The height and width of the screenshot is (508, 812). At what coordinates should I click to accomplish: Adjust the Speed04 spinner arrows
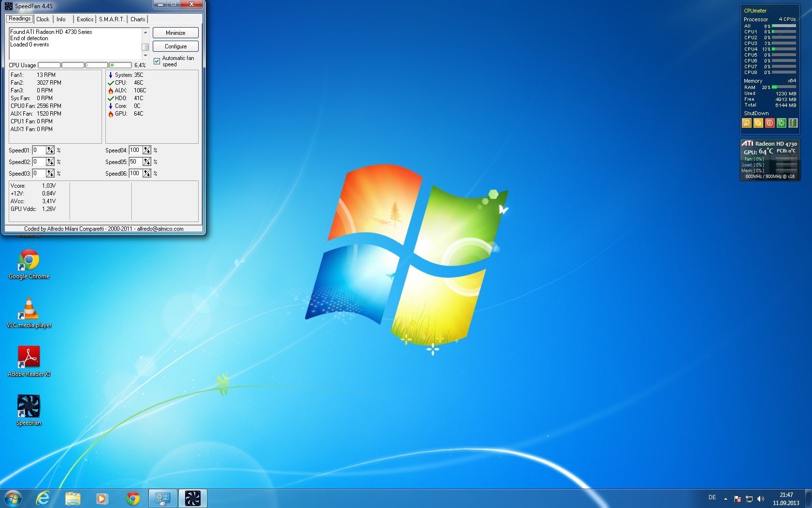(147, 150)
